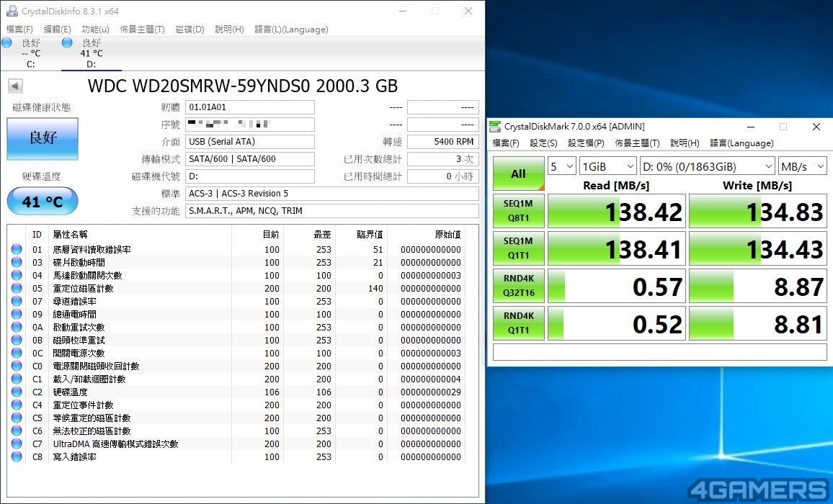
Task: Click status orb for attribute C6 row
Action: click(17, 431)
